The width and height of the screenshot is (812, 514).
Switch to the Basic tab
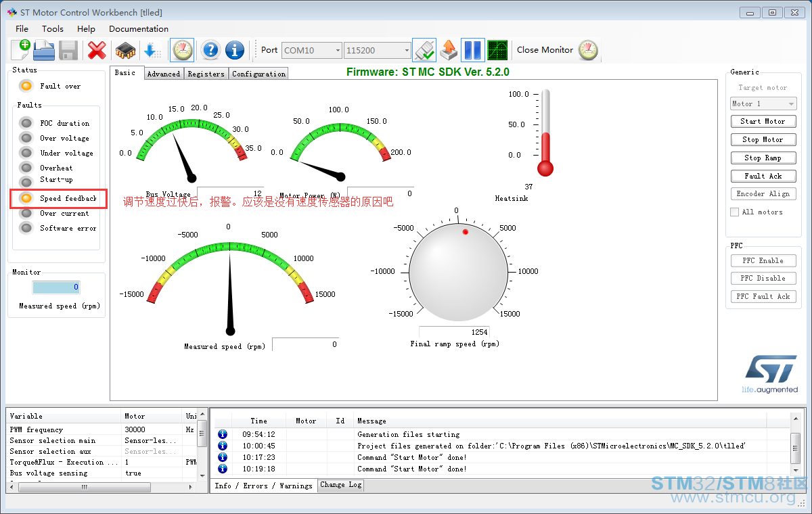coord(127,72)
